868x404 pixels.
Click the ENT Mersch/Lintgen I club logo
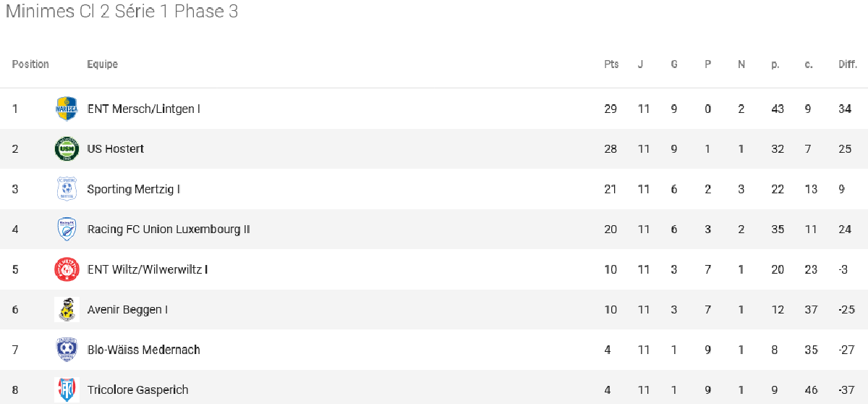(66, 109)
